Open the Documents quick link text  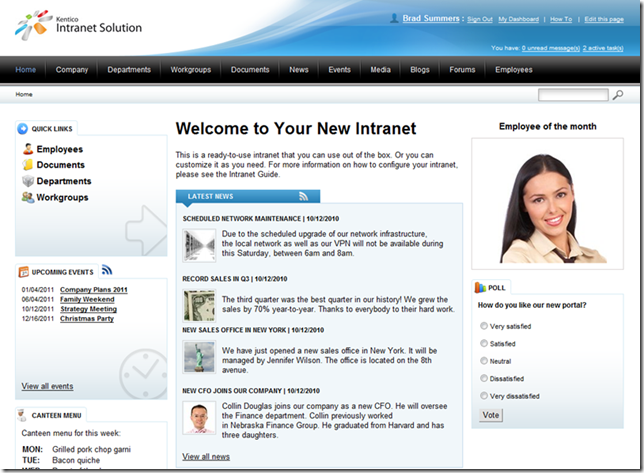[x=60, y=165]
